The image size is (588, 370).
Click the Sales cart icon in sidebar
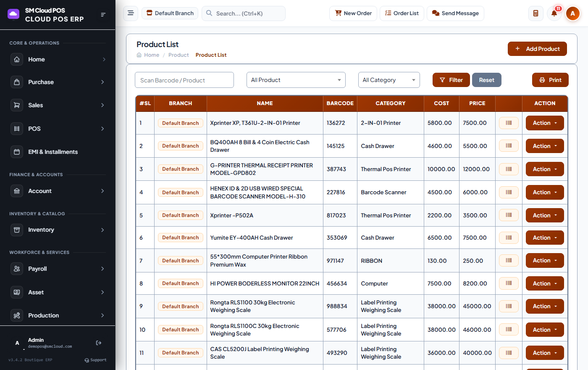pyautogui.click(x=17, y=105)
